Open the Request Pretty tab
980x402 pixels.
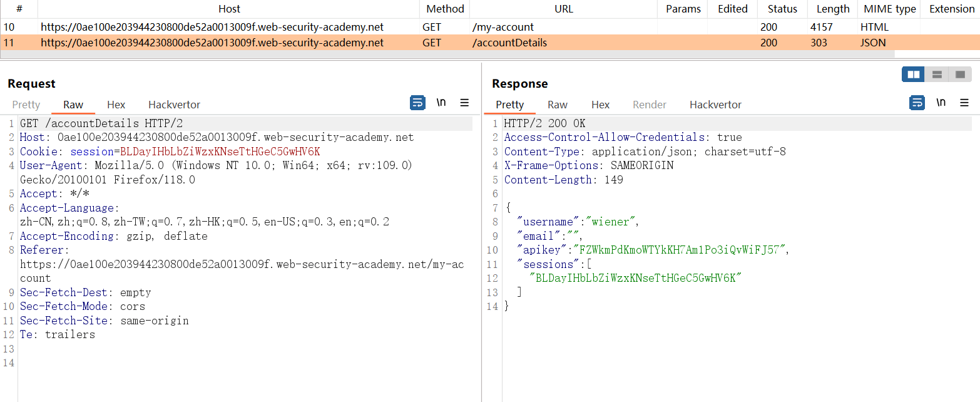click(26, 105)
